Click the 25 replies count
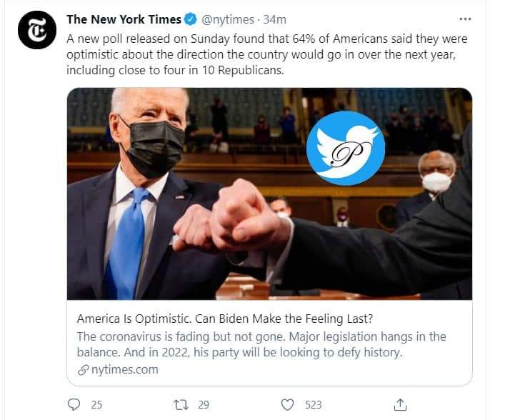The width and height of the screenshot is (505, 420). point(96,405)
